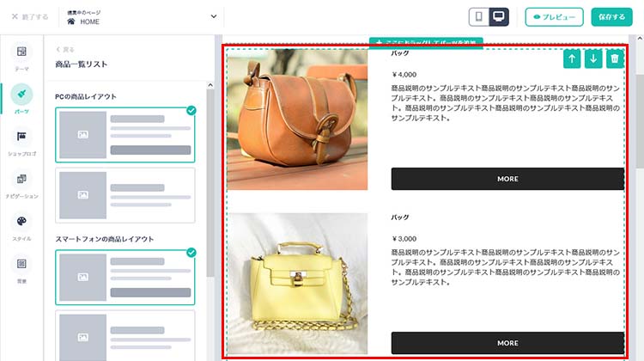Go back with the 戻る link
This screenshot has width=644, height=361.
(65, 50)
